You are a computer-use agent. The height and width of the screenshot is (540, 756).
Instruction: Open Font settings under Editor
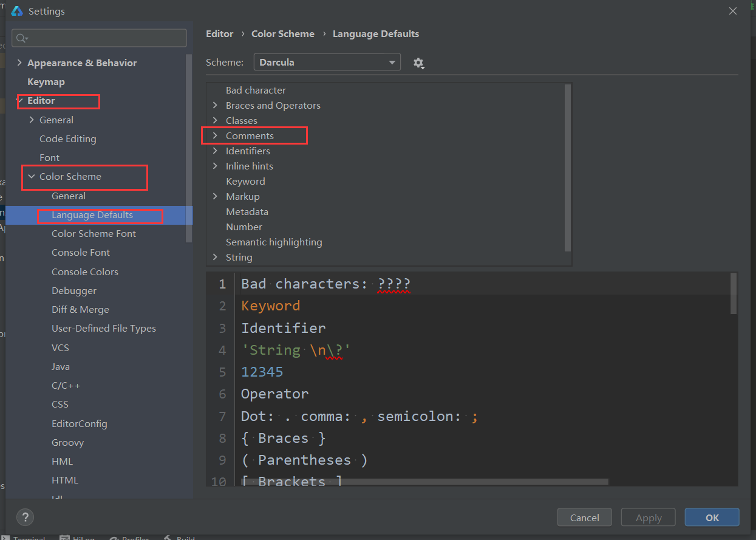(x=50, y=157)
